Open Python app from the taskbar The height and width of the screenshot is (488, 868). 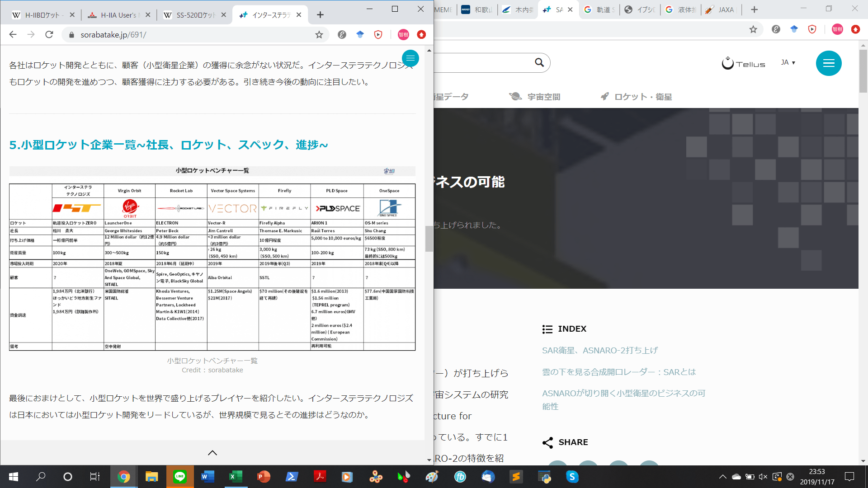coord(544,477)
